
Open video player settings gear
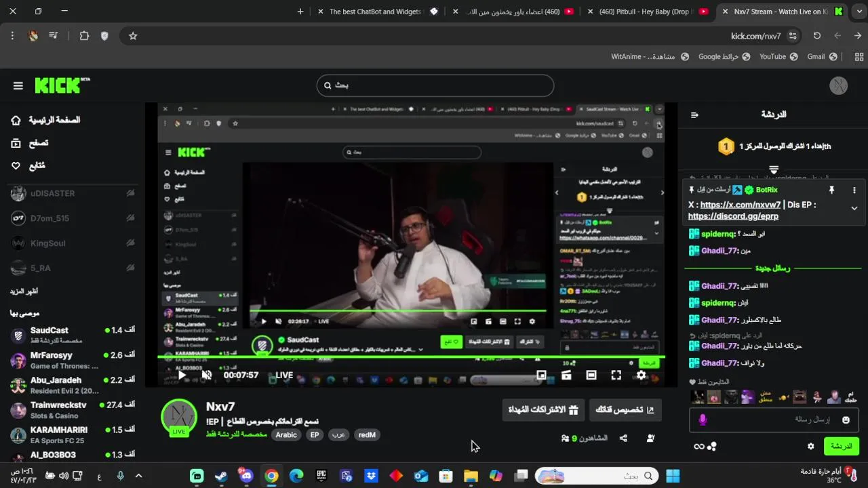coord(641,375)
